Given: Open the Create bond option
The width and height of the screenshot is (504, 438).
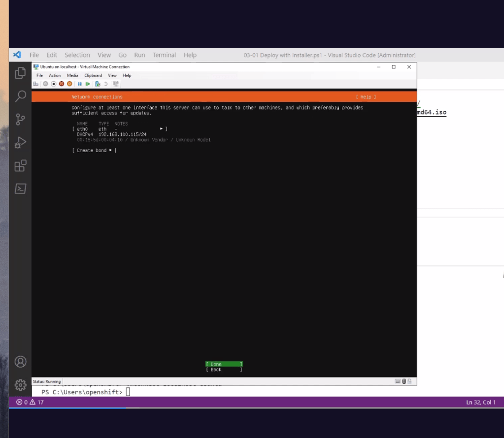Looking at the screenshot, I should click(x=94, y=150).
